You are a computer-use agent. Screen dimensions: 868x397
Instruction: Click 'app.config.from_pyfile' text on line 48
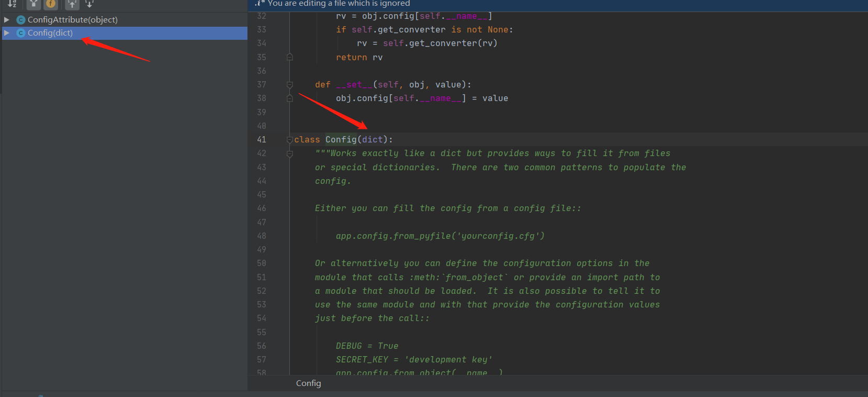click(x=393, y=236)
